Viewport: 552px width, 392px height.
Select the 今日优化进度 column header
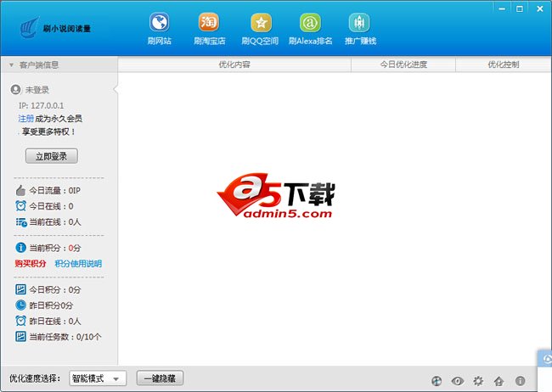pyautogui.click(x=403, y=64)
